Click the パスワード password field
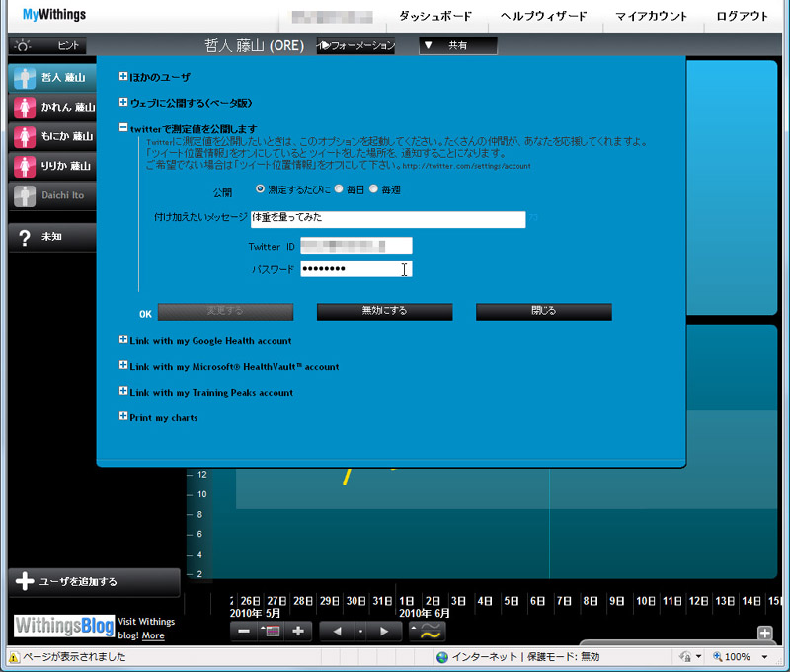The width and height of the screenshot is (790, 672). point(356,268)
